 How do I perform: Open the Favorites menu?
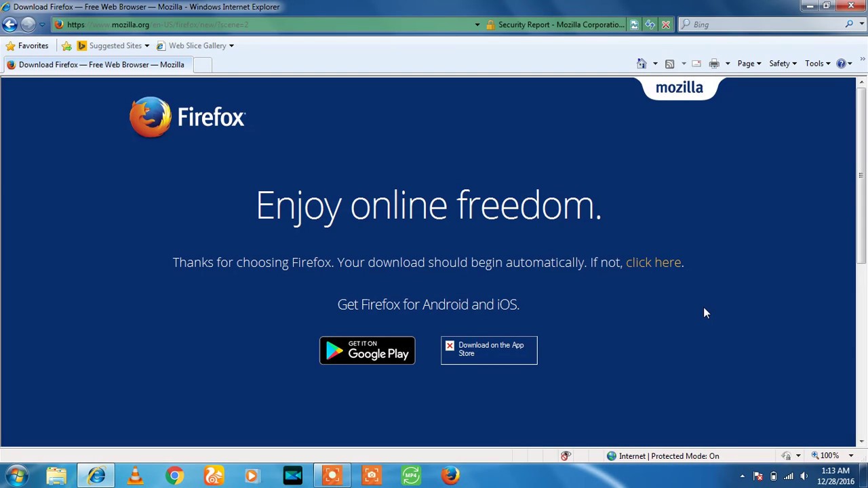(x=27, y=45)
